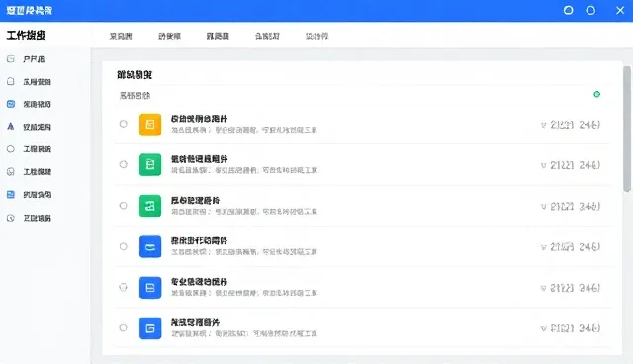This screenshot has height=364, width=633.
Task: Expand the version chevron in the sixth row
Action: tap(543, 329)
